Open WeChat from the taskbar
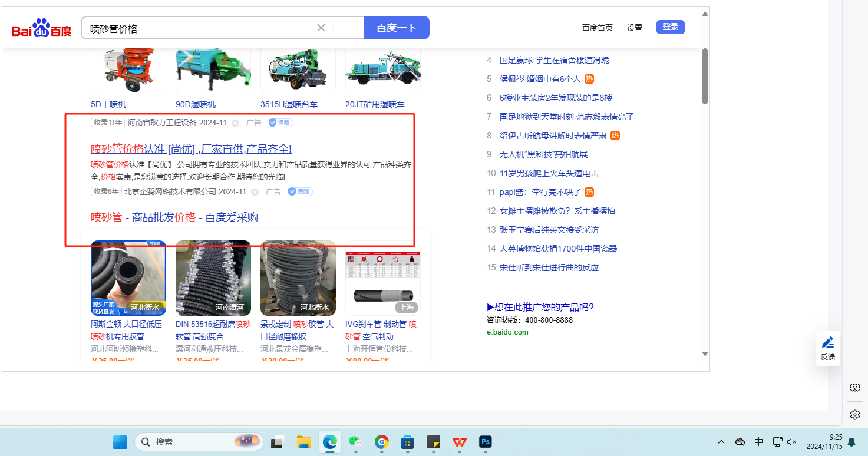This screenshot has height=456, width=868. point(355,442)
